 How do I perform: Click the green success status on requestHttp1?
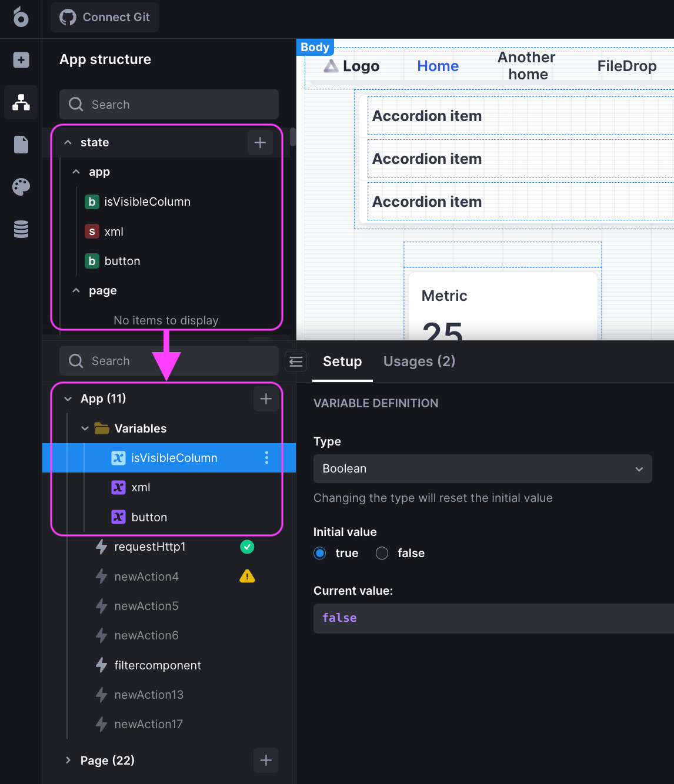247,547
